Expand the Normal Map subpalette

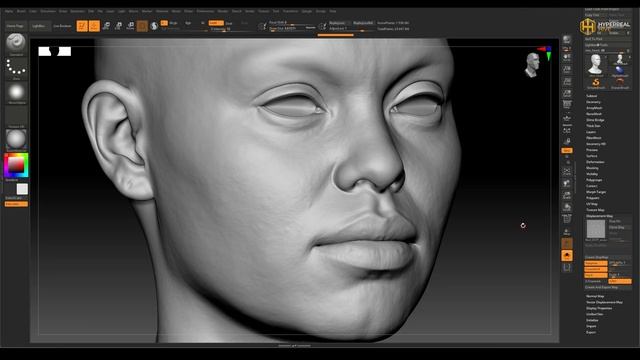pos(595,296)
